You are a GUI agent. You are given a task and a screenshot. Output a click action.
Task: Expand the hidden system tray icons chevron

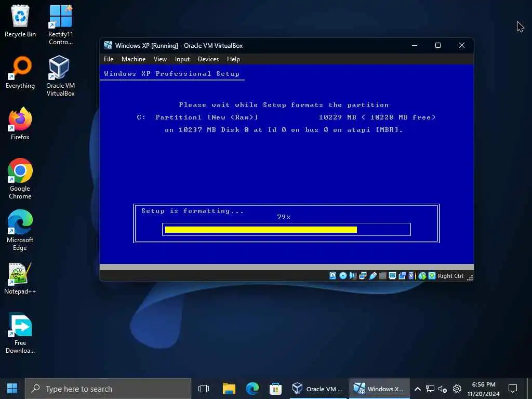(418, 389)
